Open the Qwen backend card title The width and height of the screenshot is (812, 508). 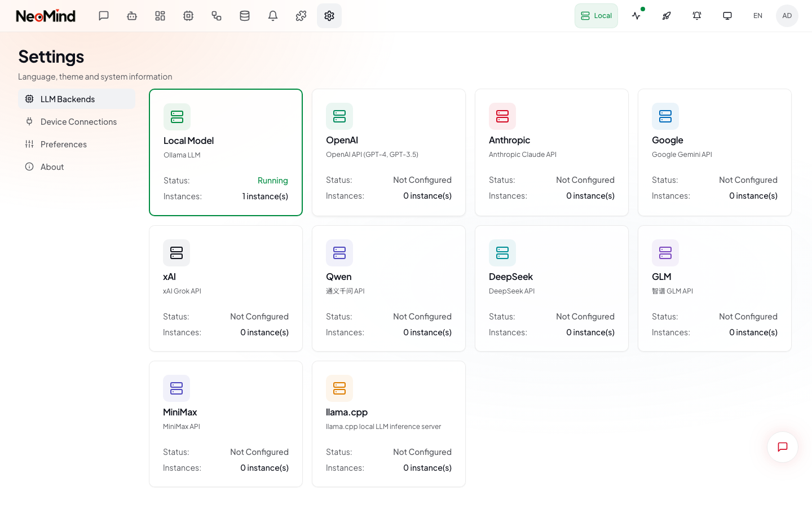click(338, 277)
